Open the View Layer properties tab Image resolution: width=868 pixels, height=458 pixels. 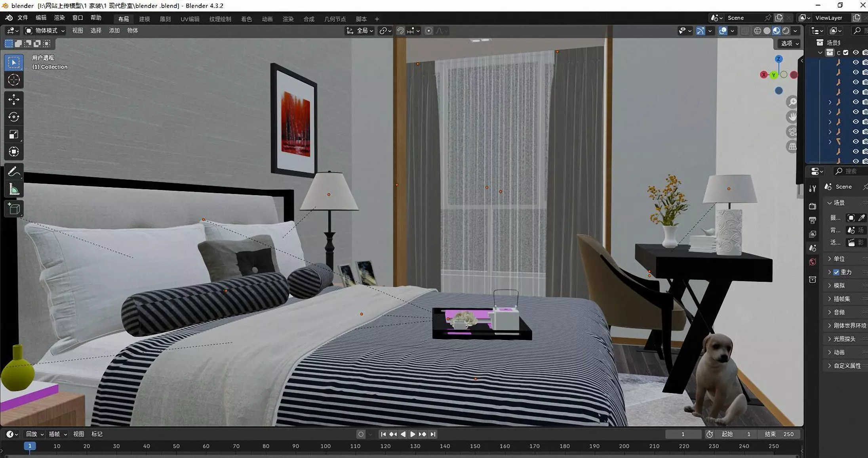(813, 234)
